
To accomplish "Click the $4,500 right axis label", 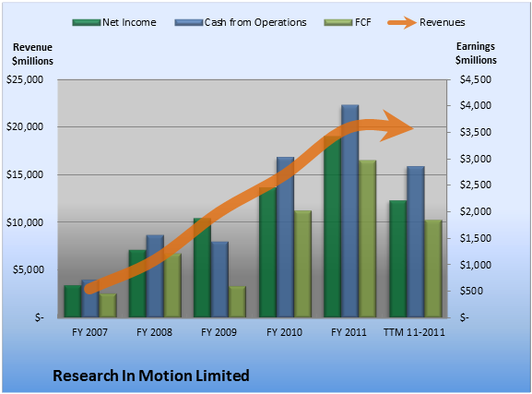I will click(x=476, y=79).
